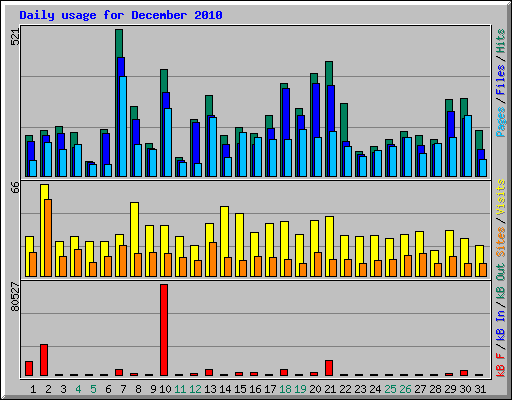Click the dark blue files bar for day 7

point(121,67)
